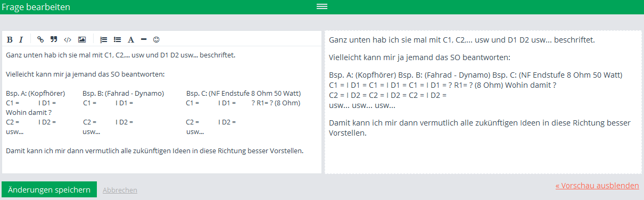644x200 pixels.
Task: Click the Frage bearbeiten header title
Action: click(x=36, y=7)
